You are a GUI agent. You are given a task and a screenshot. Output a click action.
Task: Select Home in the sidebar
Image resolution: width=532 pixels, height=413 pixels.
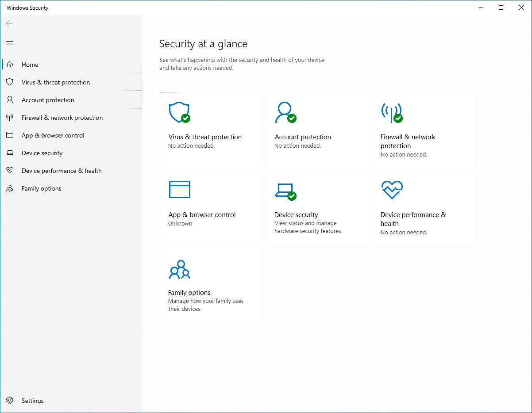point(71,65)
